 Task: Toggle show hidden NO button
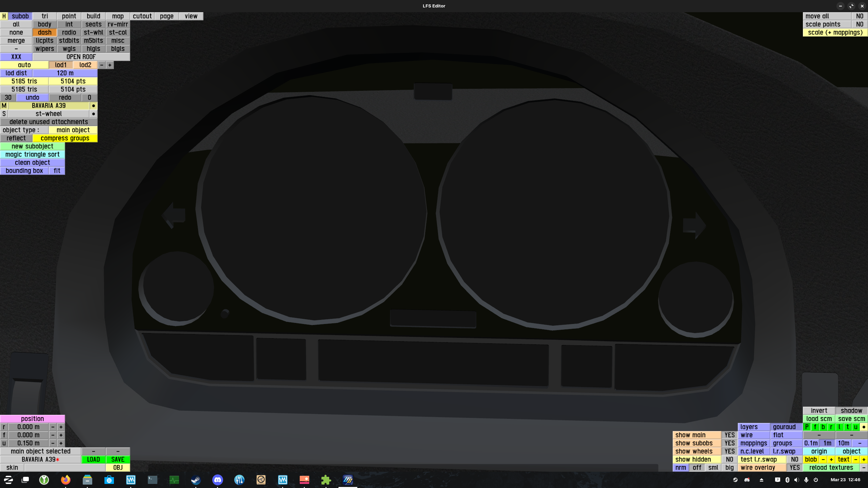pyautogui.click(x=729, y=460)
